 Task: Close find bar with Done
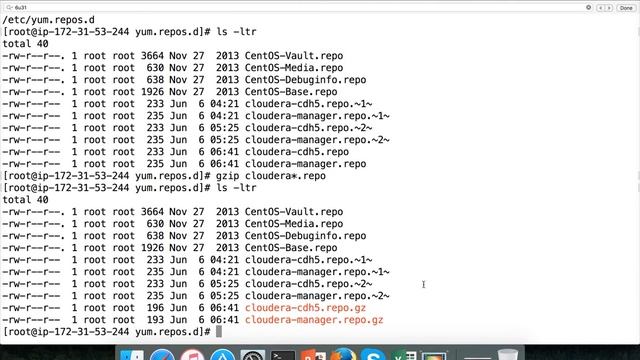(626, 8)
